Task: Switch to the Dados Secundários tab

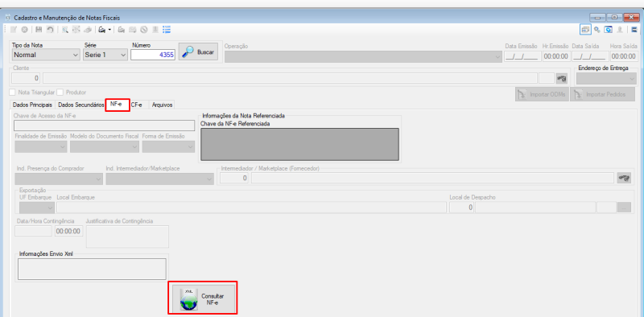Action: (x=81, y=105)
